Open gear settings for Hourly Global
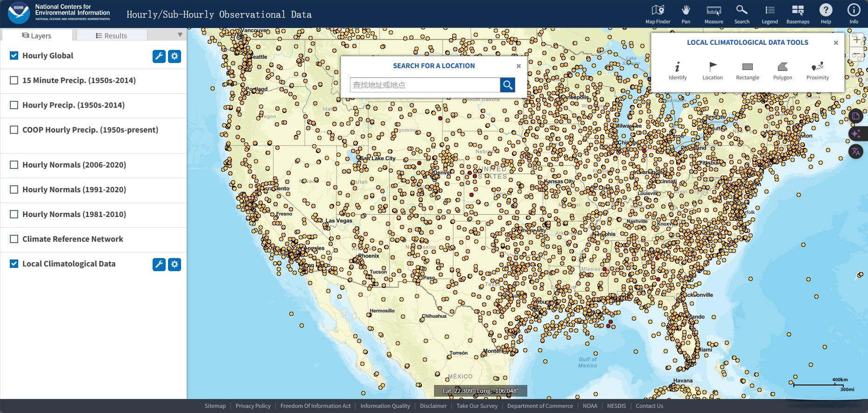The height and width of the screenshot is (413, 868). (175, 56)
